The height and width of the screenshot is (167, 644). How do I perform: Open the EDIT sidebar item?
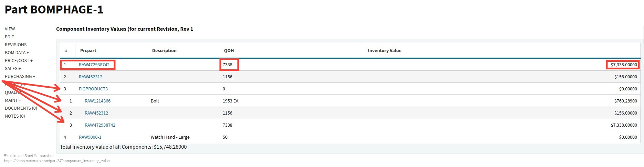click(x=10, y=37)
